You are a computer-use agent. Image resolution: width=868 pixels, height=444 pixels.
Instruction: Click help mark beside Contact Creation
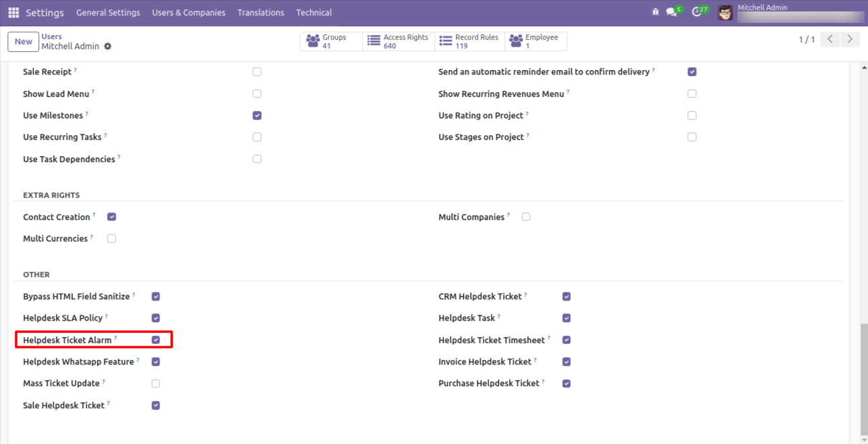94,215
